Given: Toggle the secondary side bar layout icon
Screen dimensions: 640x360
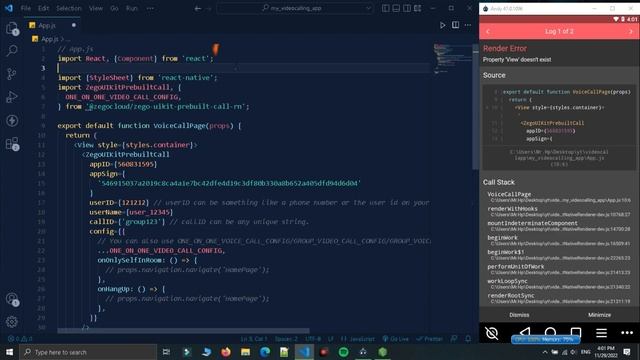Looking at the screenshot, I should 407,8.
